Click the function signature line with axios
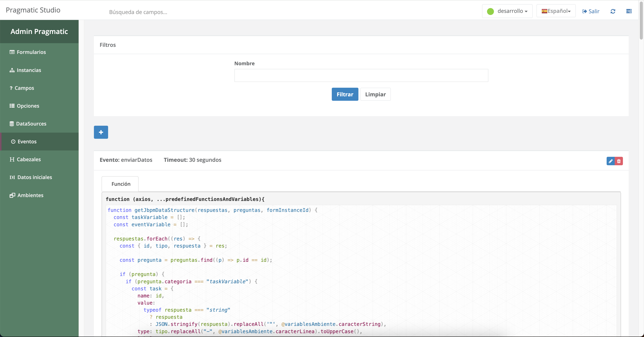644x337 pixels. tap(185, 199)
